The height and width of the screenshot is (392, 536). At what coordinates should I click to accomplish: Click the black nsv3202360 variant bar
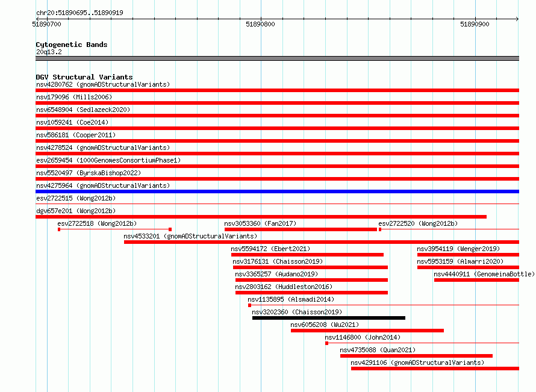pyautogui.click(x=329, y=318)
